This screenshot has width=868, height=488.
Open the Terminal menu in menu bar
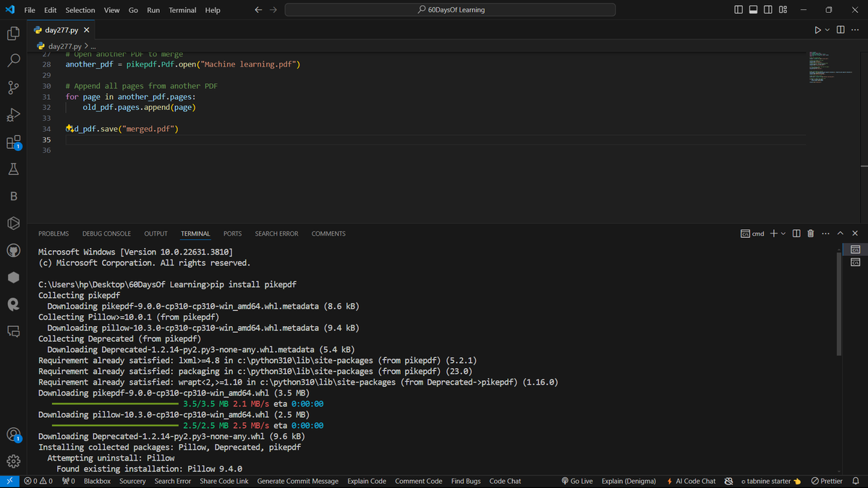click(182, 10)
